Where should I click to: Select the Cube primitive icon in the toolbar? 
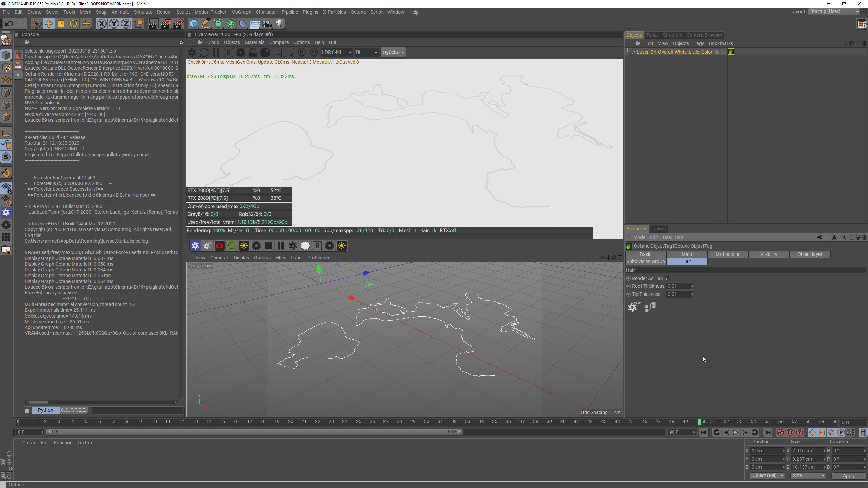[194, 24]
